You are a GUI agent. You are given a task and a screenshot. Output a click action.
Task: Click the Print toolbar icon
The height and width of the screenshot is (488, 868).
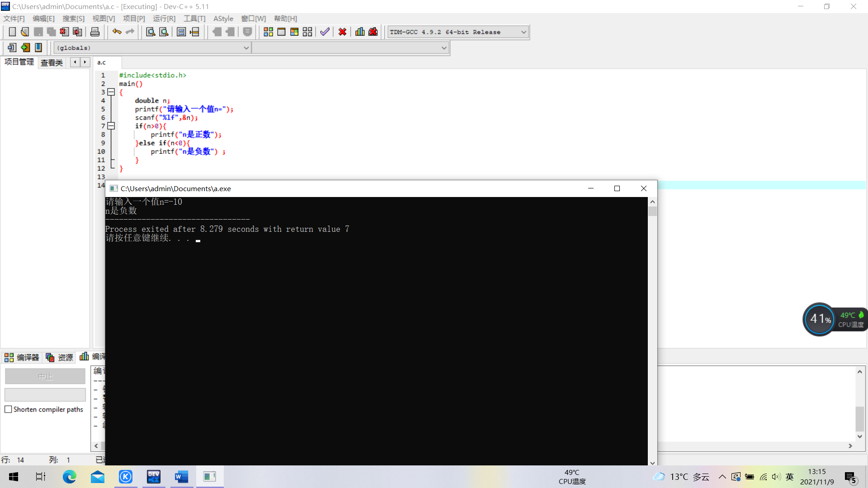click(x=95, y=32)
